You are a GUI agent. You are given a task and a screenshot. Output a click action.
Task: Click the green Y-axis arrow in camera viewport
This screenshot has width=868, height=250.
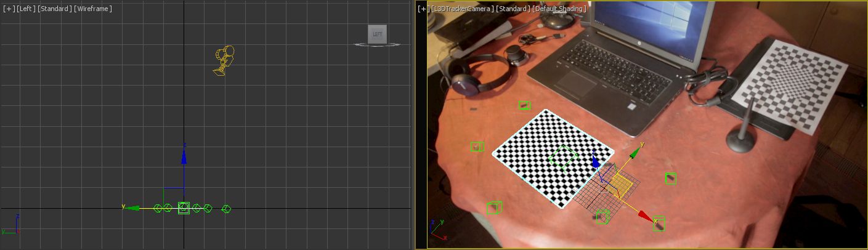pyautogui.click(x=636, y=149)
